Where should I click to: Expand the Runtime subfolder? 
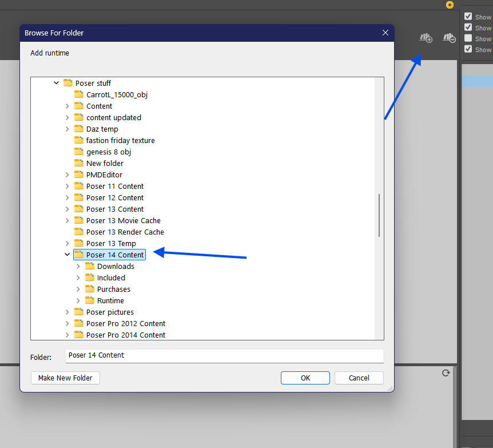click(78, 301)
